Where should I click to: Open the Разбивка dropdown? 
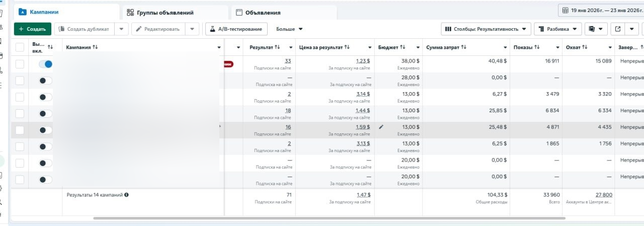(558, 29)
